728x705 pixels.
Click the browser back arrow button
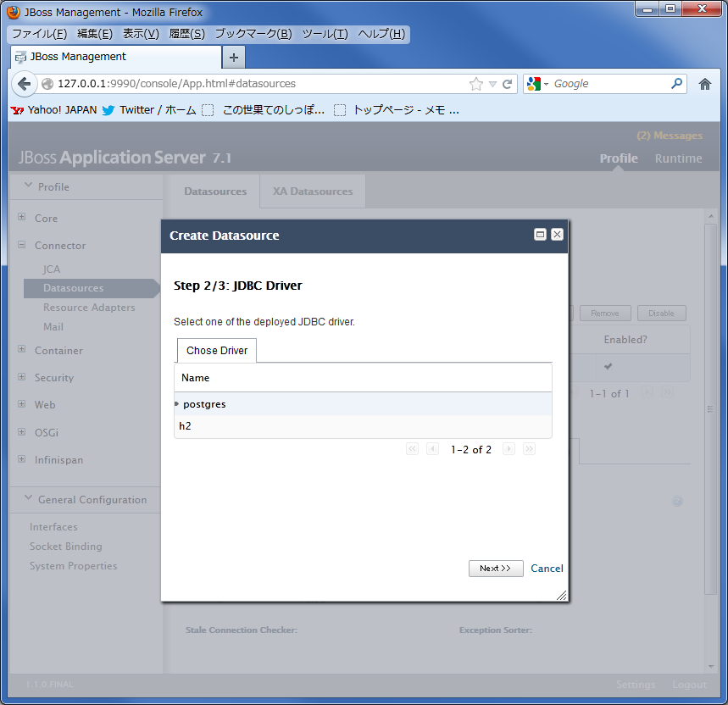pyautogui.click(x=24, y=84)
